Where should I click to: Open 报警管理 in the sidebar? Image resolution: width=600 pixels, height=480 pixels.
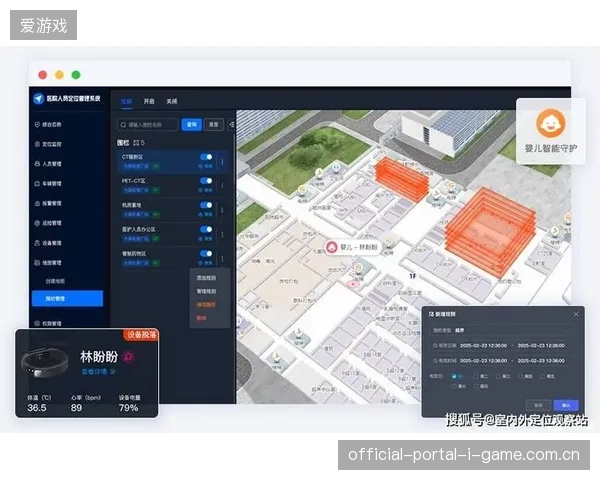[x=48, y=204]
